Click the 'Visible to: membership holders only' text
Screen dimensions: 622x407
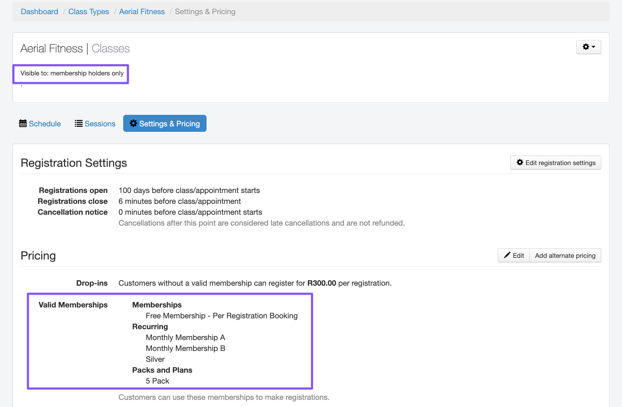click(x=72, y=73)
